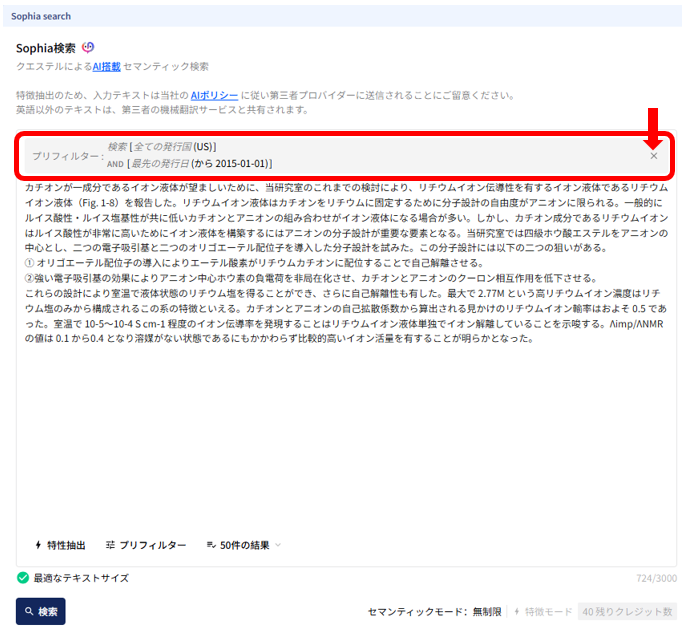The height and width of the screenshot is (634, 699).
Task: Remove the prefilter with the X icon
Action: [x=654, y=156]
